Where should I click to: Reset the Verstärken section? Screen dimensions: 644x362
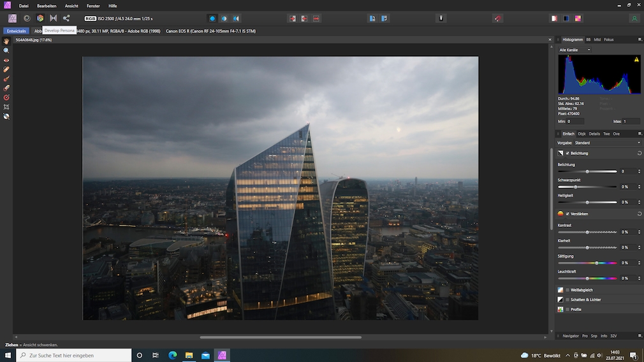coord(639,214)
